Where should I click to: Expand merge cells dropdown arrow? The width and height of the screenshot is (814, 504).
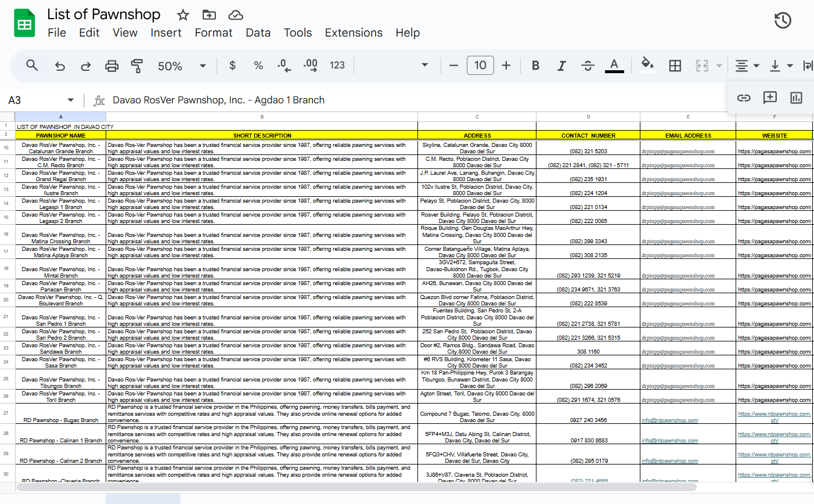(719, 66)
